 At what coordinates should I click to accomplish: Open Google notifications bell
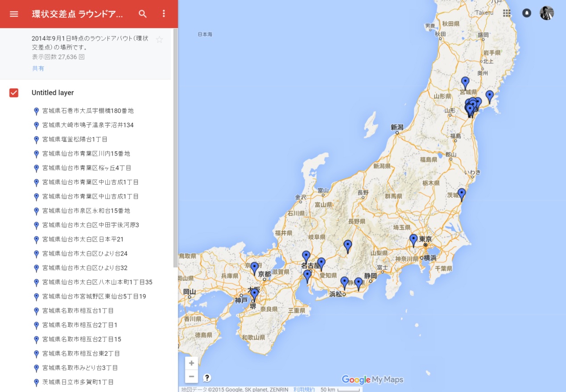(527, 13)
